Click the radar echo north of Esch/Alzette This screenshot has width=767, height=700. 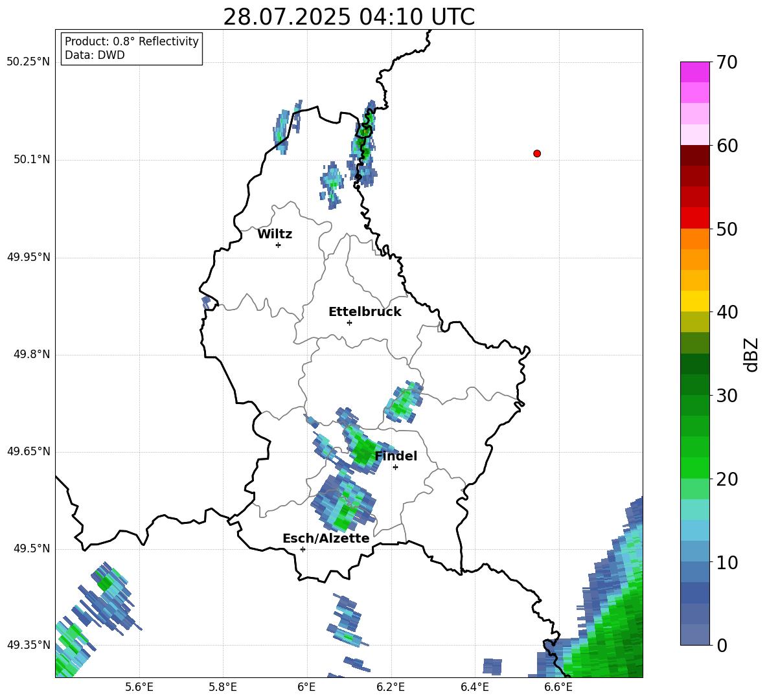(344, 503)
